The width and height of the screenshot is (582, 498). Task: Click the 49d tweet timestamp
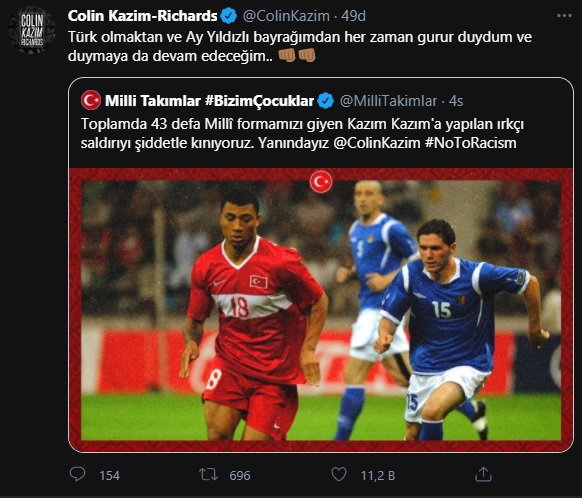coord(353,16)
